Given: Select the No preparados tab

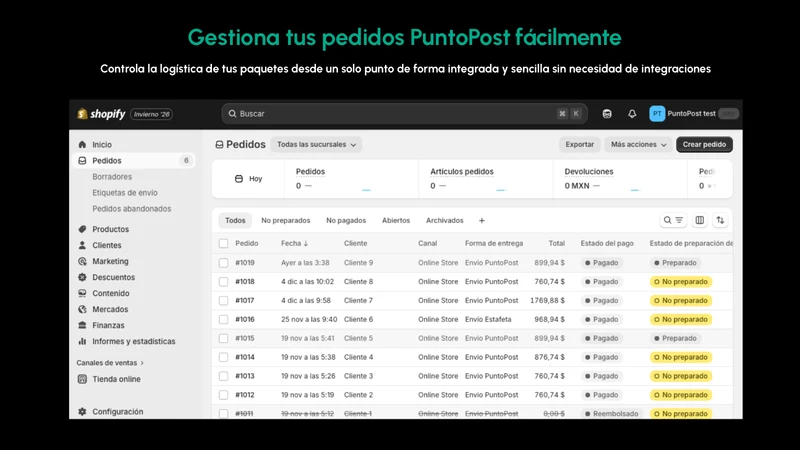Looking at the screenshot, I should tap(286, 220).
